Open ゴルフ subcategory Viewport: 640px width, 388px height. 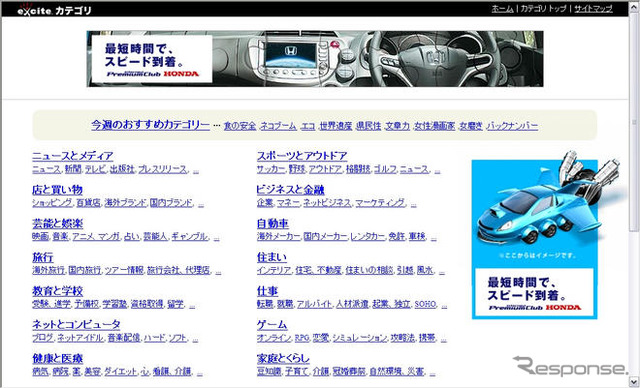click(385, 169)
